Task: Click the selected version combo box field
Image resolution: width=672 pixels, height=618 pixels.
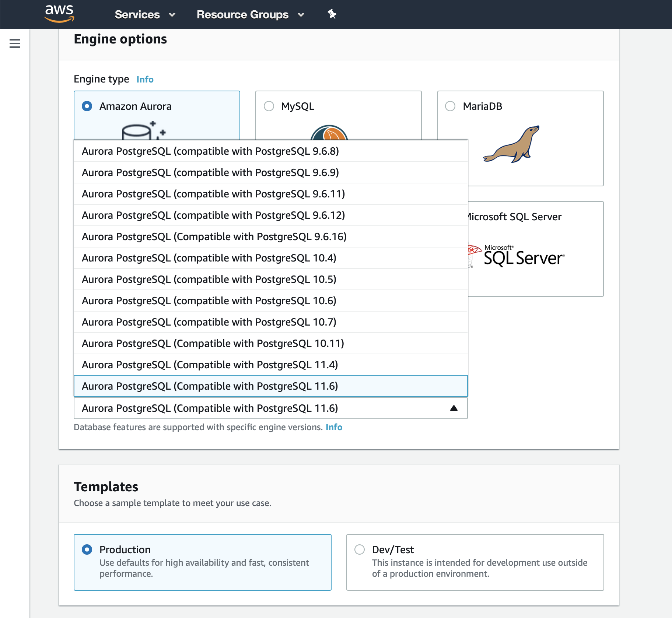Action: (x=271, y=408)
